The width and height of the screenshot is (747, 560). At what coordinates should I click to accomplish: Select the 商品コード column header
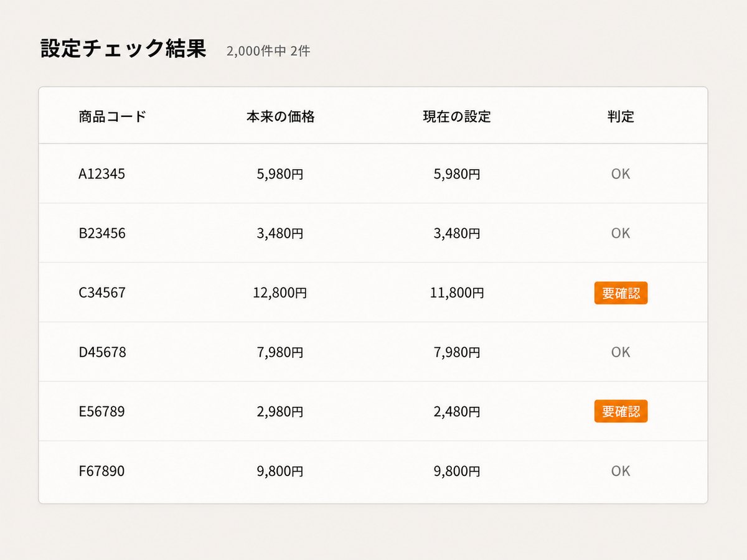[x=113, y=116]
